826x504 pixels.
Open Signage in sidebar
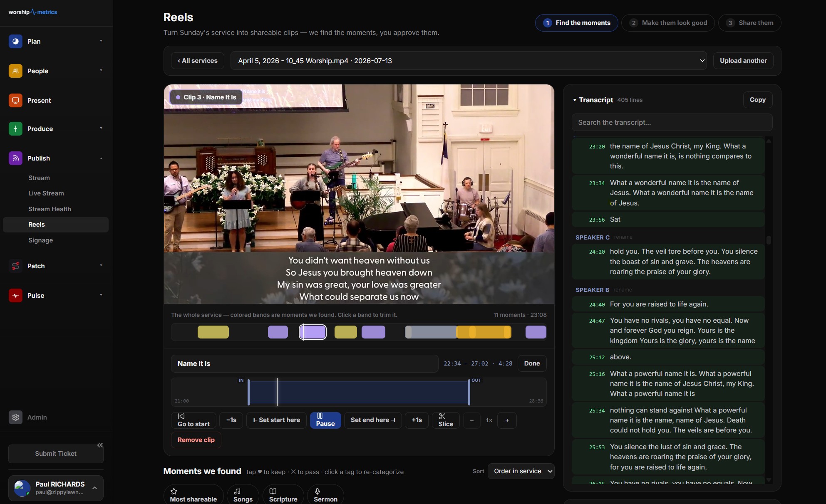(x=40, y=240)
